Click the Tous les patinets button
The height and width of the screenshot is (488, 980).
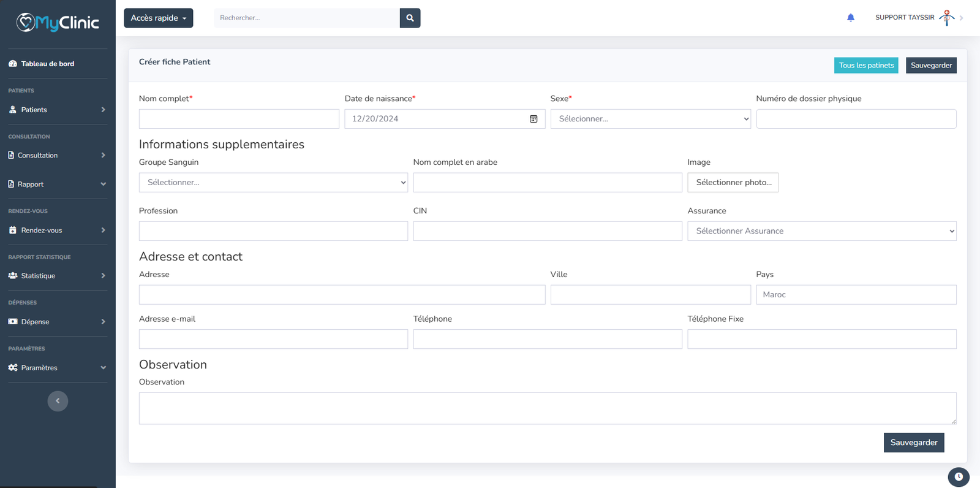click(x=865, y=66)
